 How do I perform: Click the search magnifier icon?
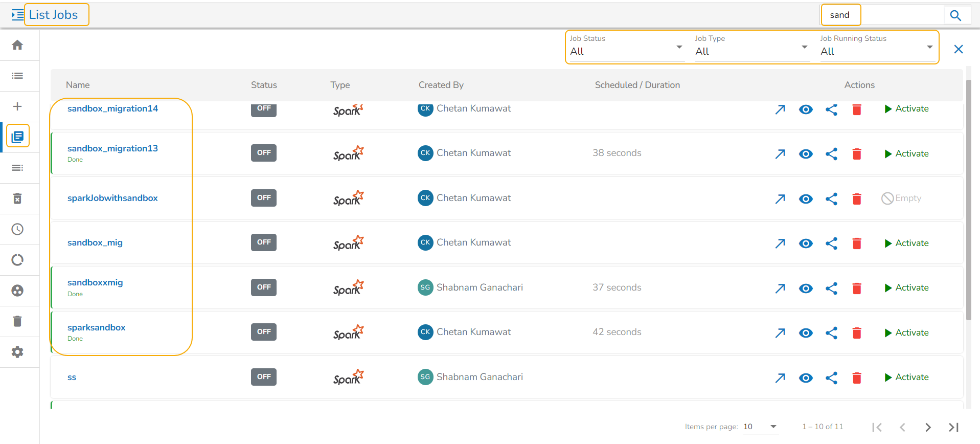tap(955, 15)
